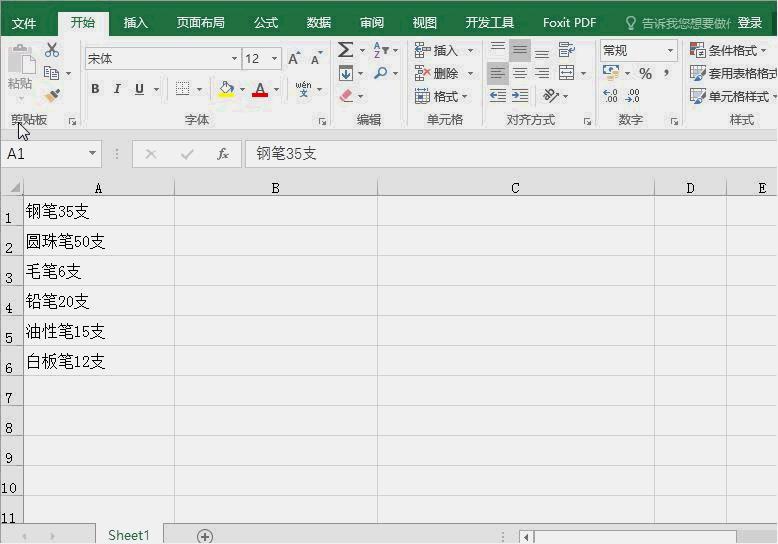The width and height of the screenshot is (778, 544).
Task: Increase font size with large A icon
Action: click(x=294, y=59)
